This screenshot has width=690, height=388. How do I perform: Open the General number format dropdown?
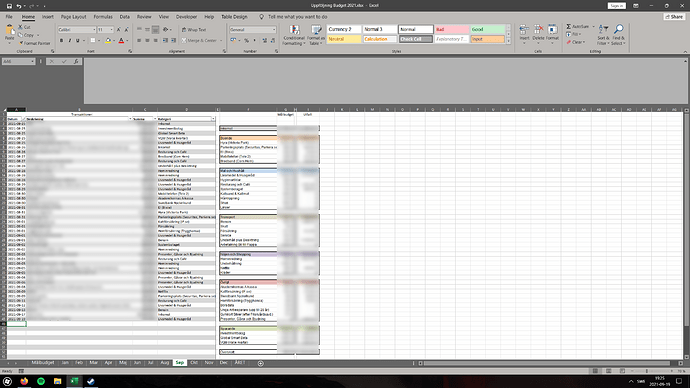[274, 29]
